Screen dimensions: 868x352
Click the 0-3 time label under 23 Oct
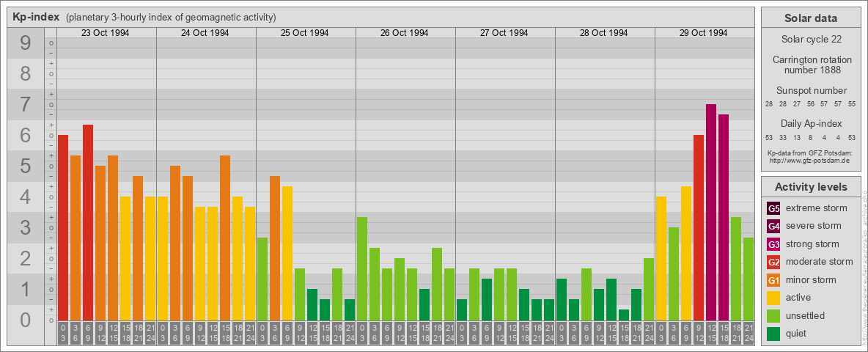click(x=63, y=333)
